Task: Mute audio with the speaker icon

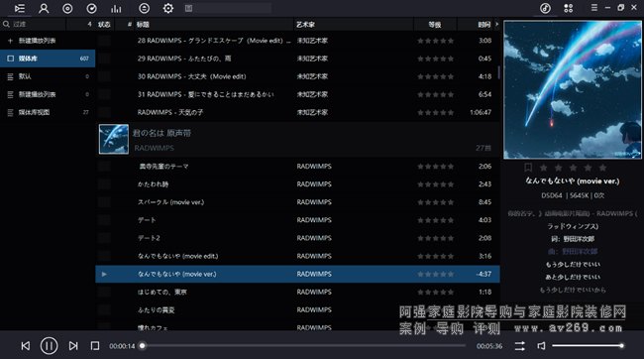Action: (x=541, y=346)
